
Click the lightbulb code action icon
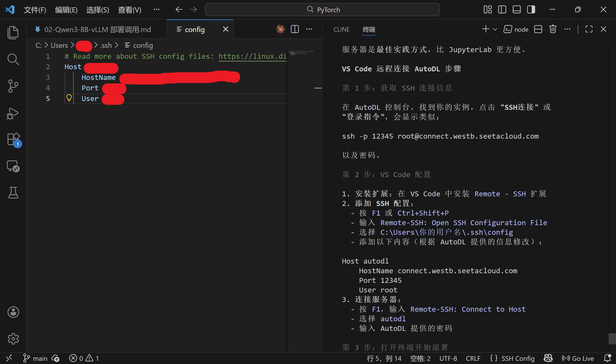tap(69, 98)
